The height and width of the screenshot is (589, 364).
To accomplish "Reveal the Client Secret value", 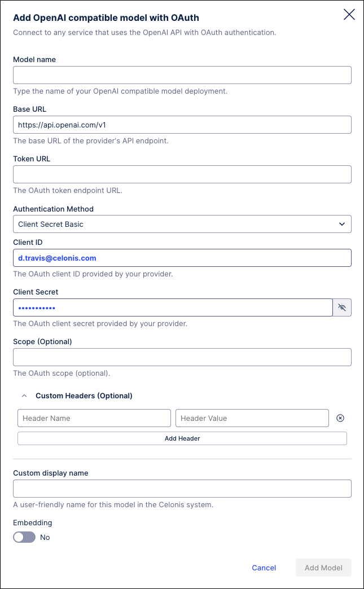I will (x=342, y=307).
